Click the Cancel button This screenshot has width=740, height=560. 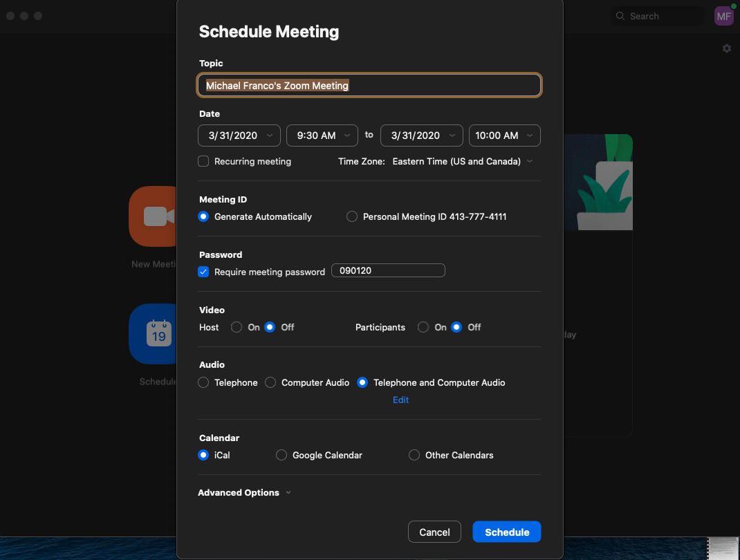point(434,532)
